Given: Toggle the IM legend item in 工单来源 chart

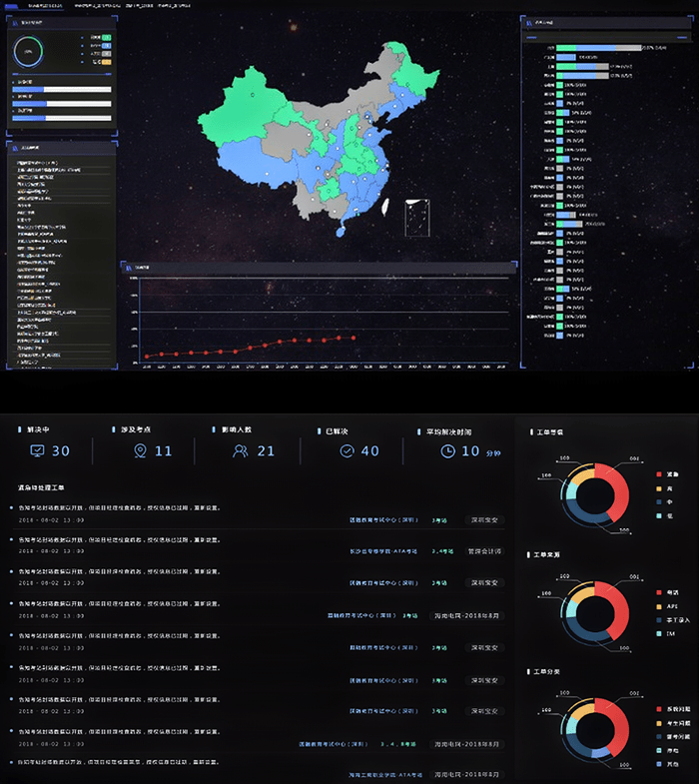Looking at the screenshot, I should [657, 634].
